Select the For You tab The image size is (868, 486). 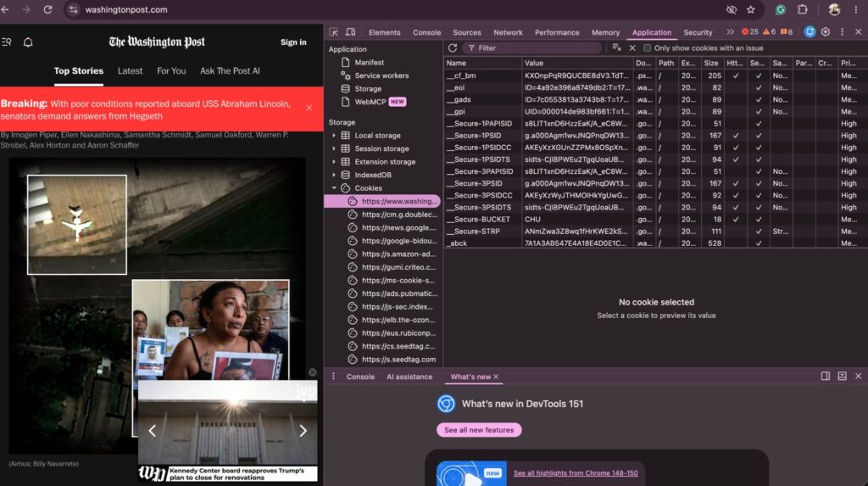(x=171, y=71)
